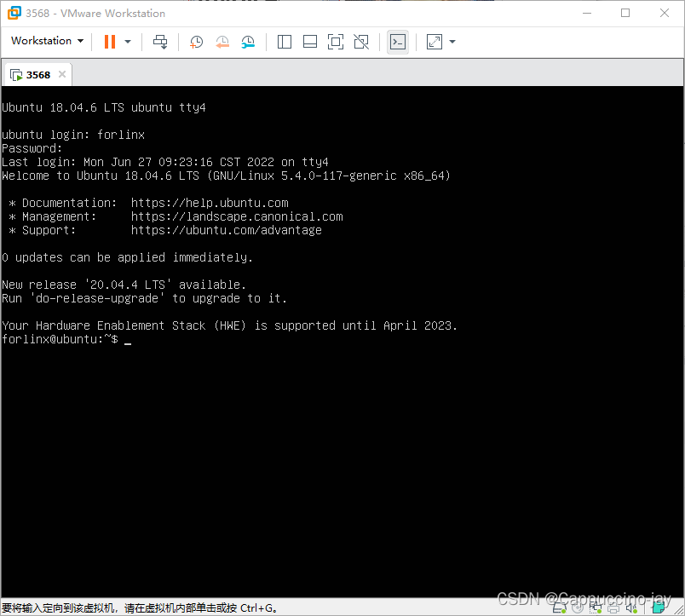Click the 'Password:' line in terminal
The height and width of the screenshot is (616, 685).
(32, 148)
